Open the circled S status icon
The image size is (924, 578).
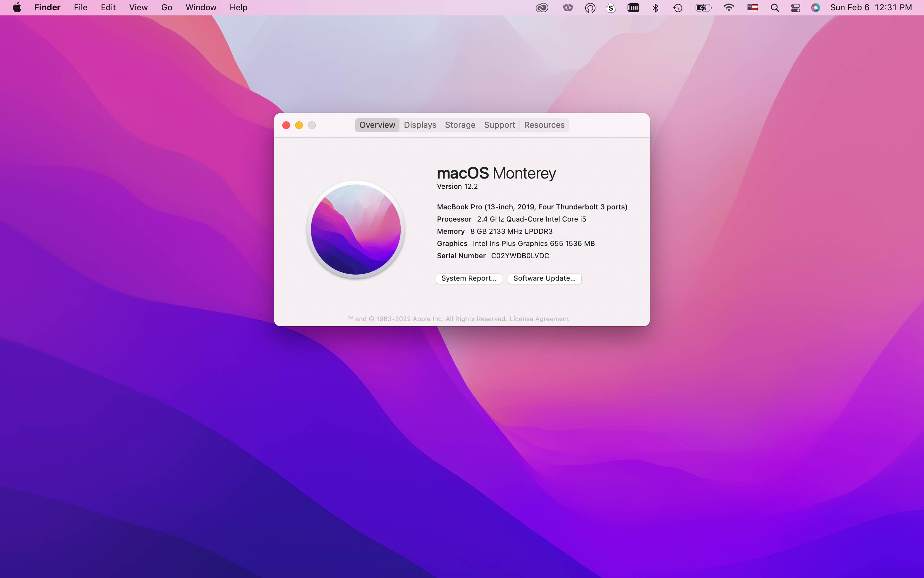point(611,8)
